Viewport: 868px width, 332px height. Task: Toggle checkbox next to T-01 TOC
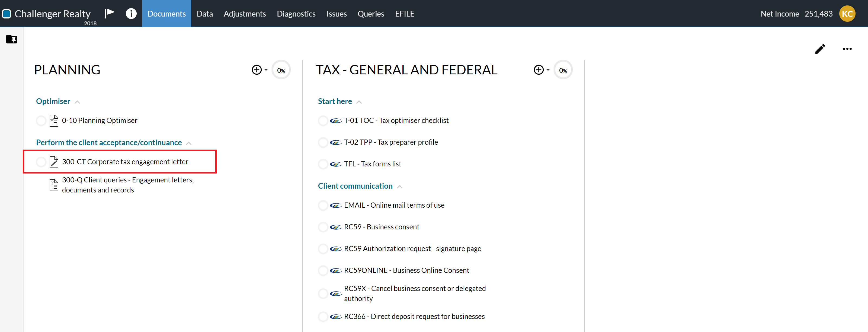(x=322, y=120)
